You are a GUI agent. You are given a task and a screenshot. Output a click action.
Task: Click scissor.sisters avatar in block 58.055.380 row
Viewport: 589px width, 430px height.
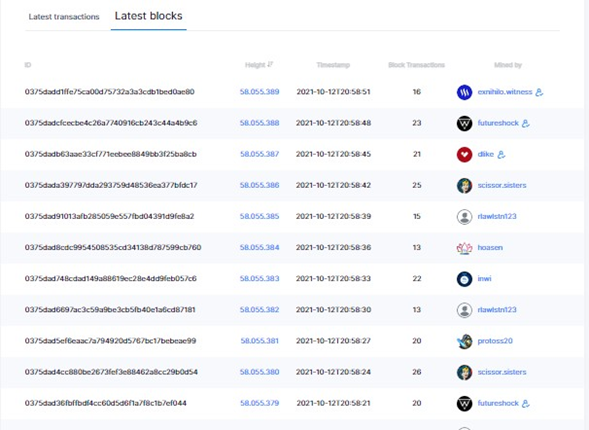(464, 373)
